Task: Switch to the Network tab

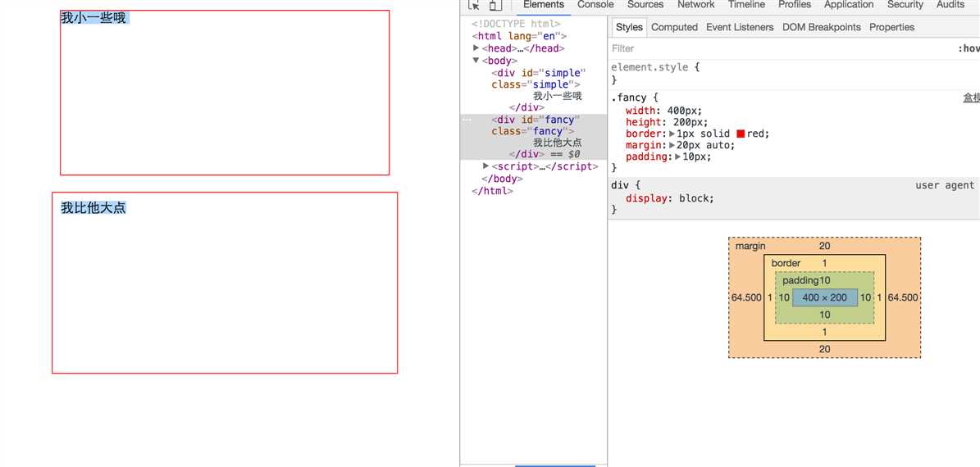Action: (x=695, y=4)
